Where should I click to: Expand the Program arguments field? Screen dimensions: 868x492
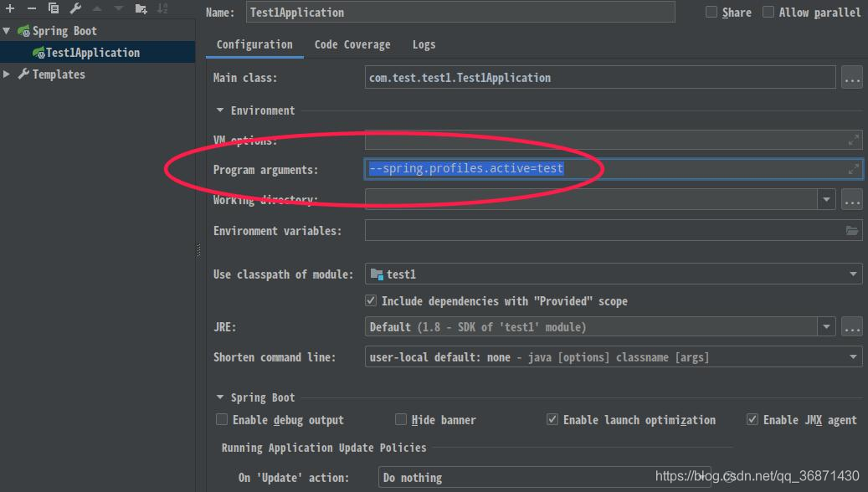pos(853,169)
